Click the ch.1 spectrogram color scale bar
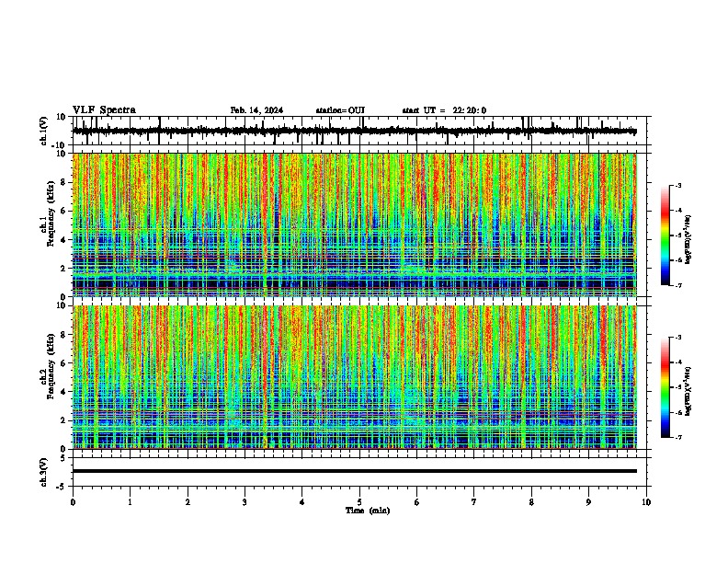 [665, 236]
